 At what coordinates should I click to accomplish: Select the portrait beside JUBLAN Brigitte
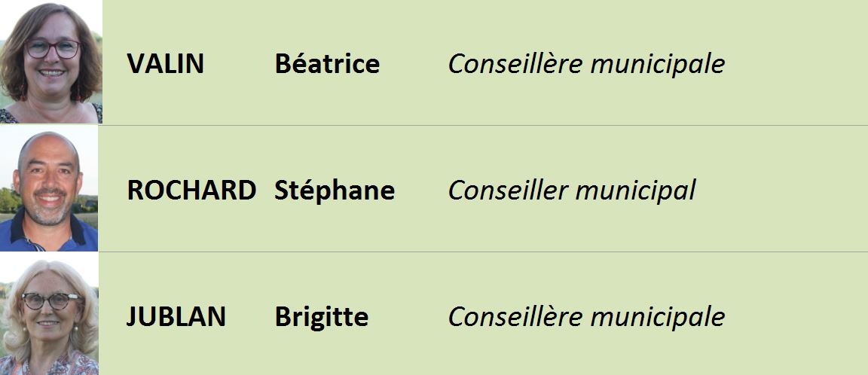pyautogui.click(x=49, y=313)
